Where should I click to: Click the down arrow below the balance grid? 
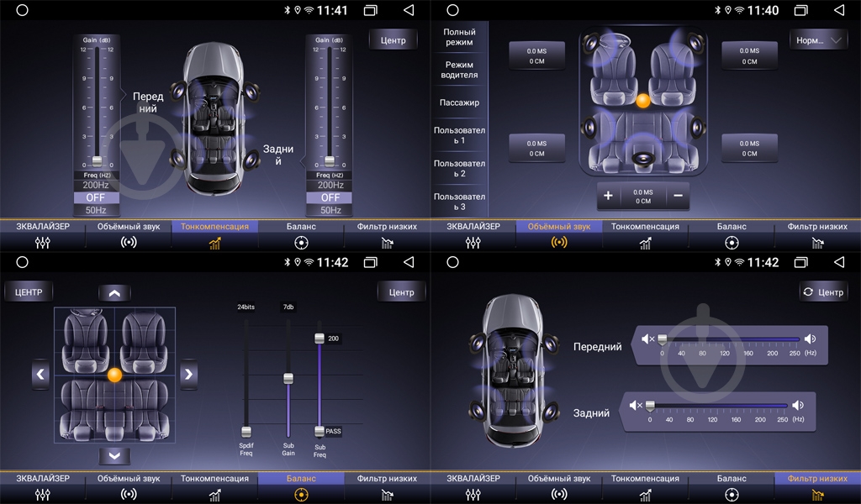pyautogui.click(x=114, y=455)
